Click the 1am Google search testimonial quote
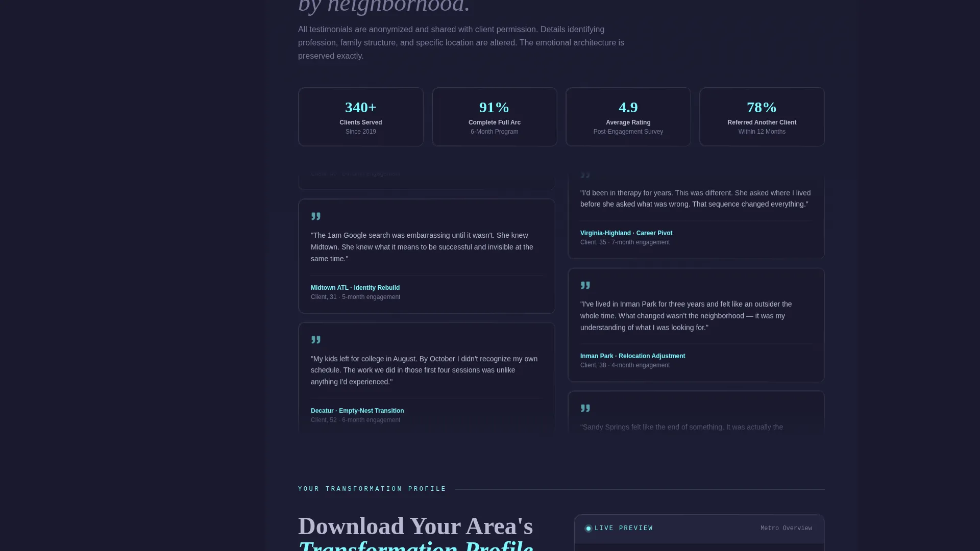980x551 pixels. (422, 247)
